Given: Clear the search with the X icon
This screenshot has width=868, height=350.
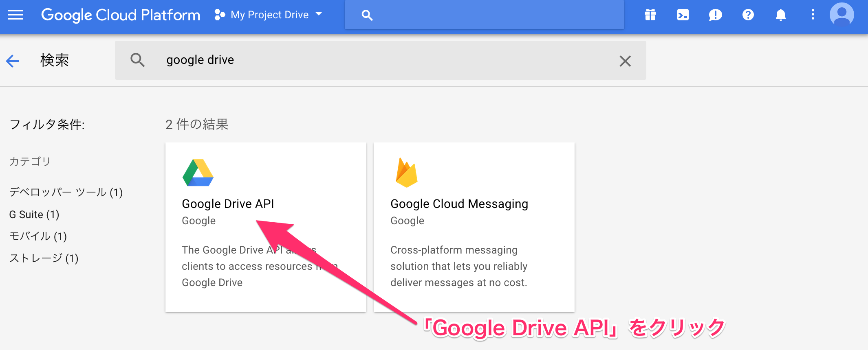Looking at the screenshot, I should coord(625,61).
